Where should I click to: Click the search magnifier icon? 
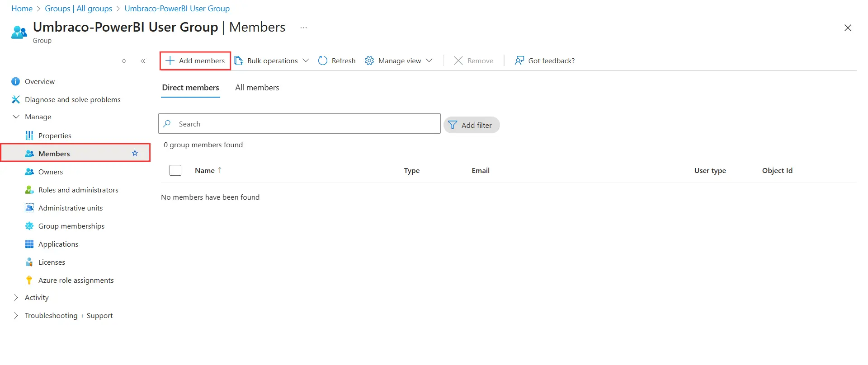(x=167, y=123)
